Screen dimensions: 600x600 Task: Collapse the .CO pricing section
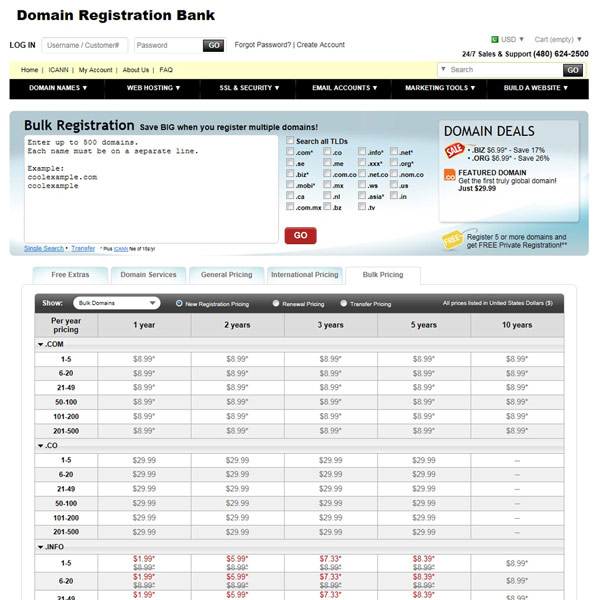tap(40, 446)
